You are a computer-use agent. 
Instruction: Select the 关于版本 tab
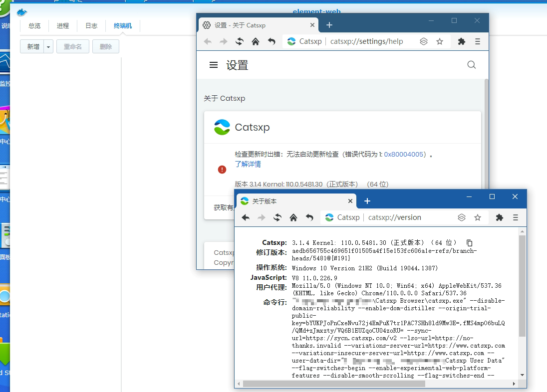tap(296, 201)
